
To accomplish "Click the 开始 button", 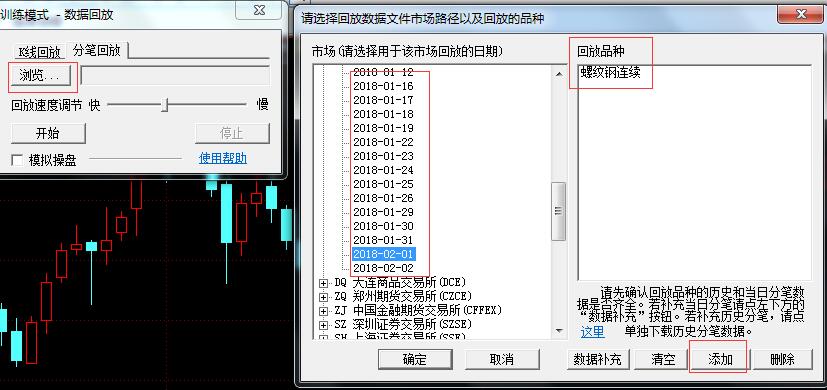I will [x=48, y=134].
